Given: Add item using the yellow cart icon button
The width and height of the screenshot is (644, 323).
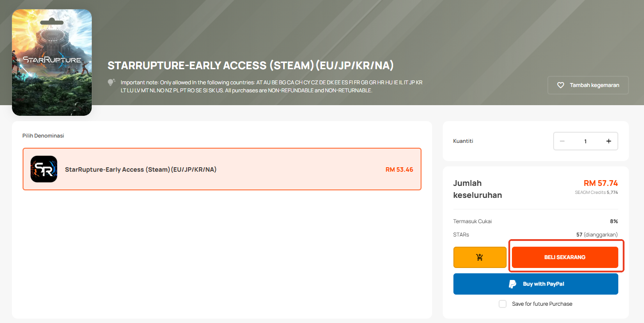Looking at the screenshot, I should pos(480,257).
